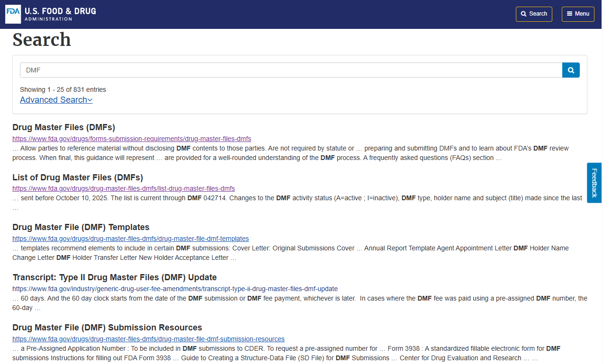Open the Transcript: Type II Drug Master Files title

115,277
